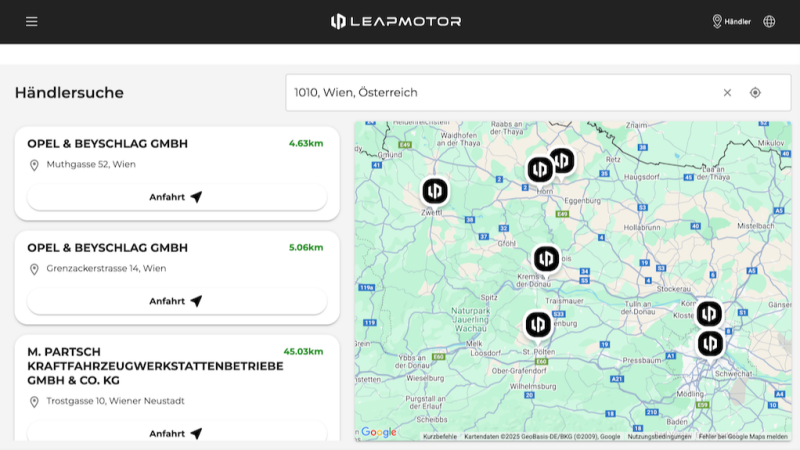Click Trostgasse 10, Wiener Neustadt address
Viewport: 800px width, 450px height.
click(115, 401)
